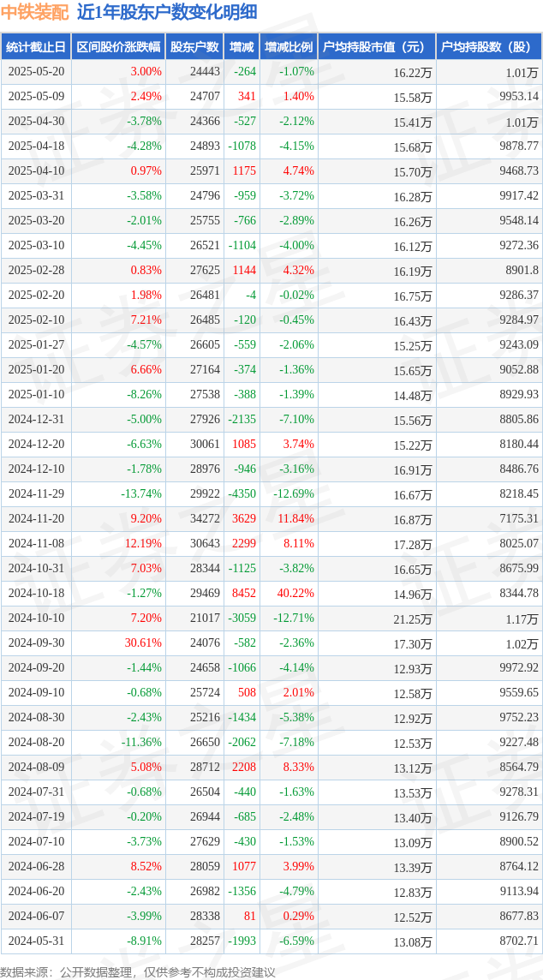Click the 2024-10-10 date row

coord(36,618)
